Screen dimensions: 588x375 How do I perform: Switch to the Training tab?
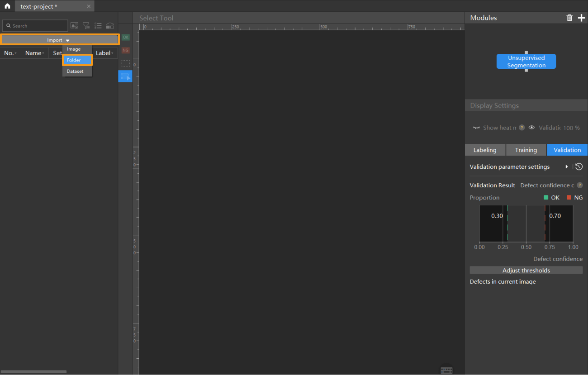pyautogui.click(x=526, y=150)
